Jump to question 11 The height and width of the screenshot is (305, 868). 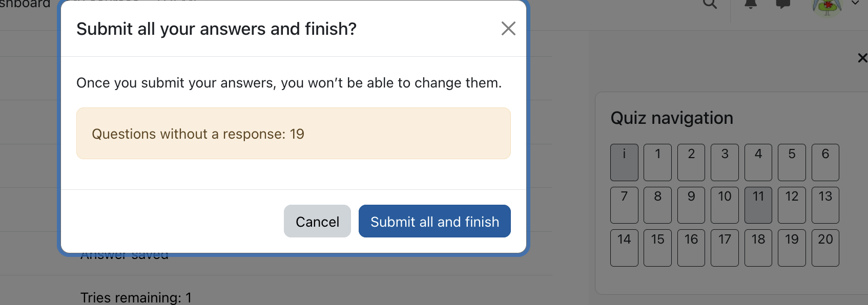[758, 205]
